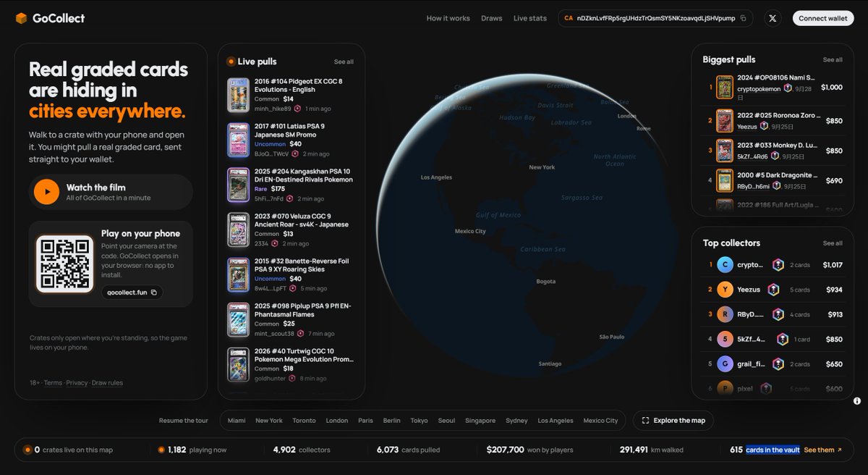Click the São Paulo label on globe
868x475 pixels.
pyautogui.click(x=611, y=337)
